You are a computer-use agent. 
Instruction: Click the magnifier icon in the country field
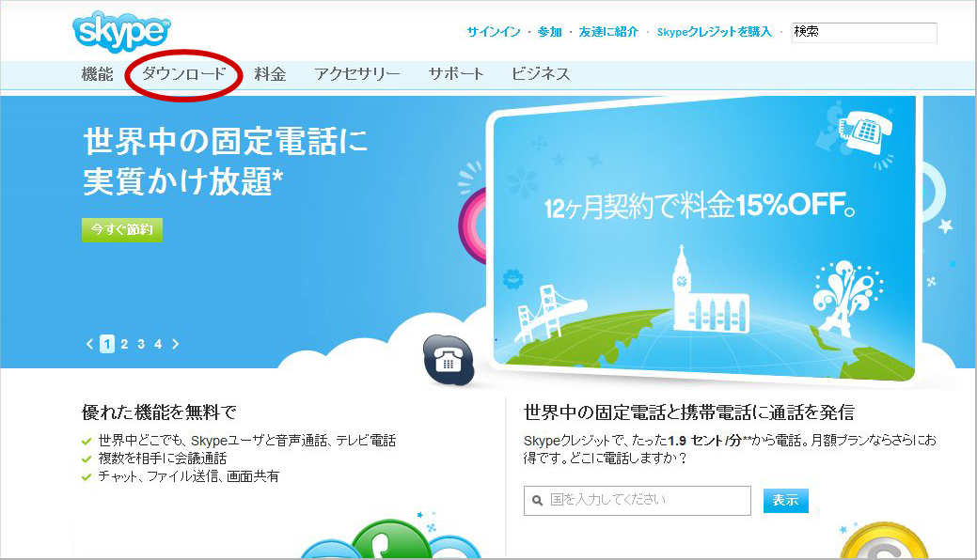tap(536, 501)
